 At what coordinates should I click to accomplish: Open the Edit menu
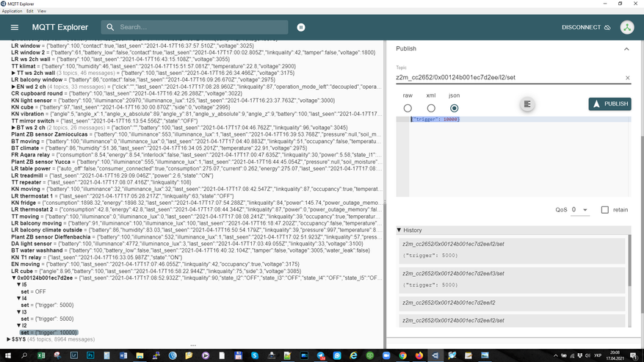point(29,11)
